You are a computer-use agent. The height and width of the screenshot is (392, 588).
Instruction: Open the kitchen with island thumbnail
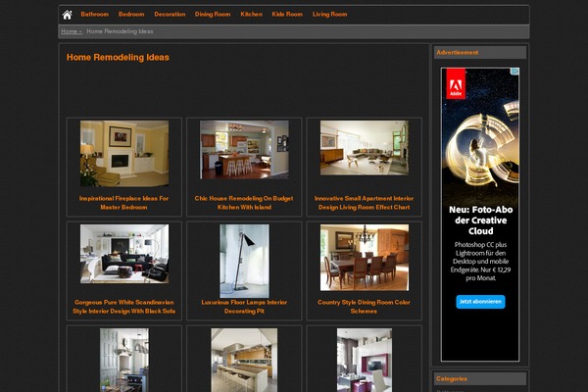(244, 150)
